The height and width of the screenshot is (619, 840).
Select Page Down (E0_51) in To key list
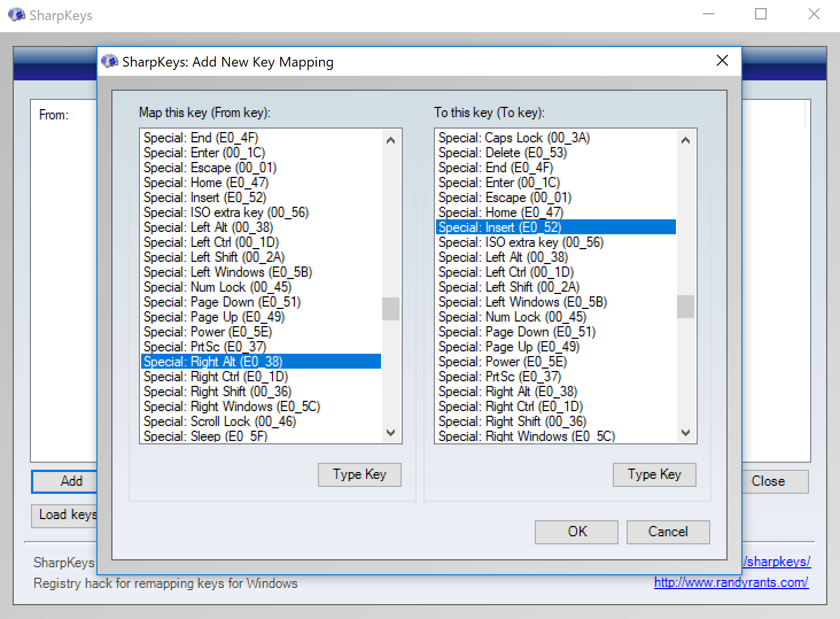556,332
